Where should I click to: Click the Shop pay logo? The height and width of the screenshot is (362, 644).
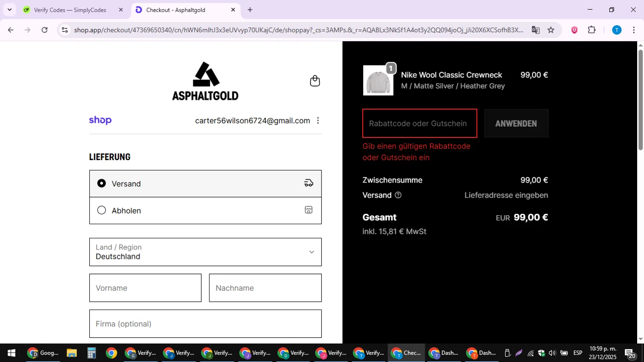pos(100,120)
